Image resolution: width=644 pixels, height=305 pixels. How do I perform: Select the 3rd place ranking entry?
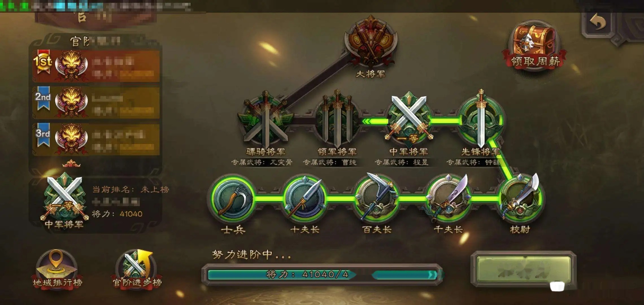(x=96, y=139)
